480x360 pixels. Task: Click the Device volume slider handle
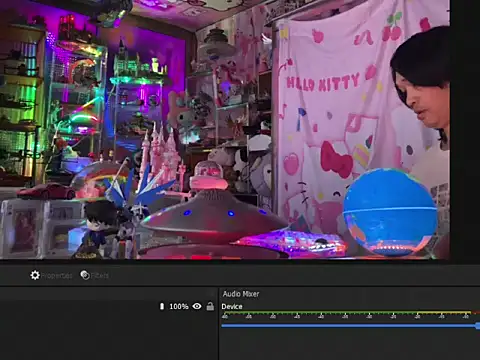pyautogui.click(x=478, y=326)
